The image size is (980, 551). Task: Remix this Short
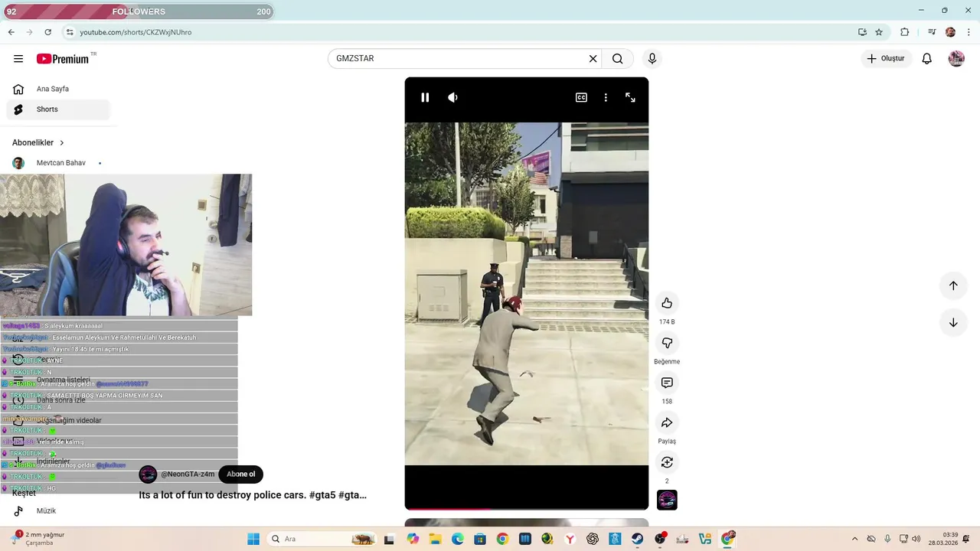(667, 462)
